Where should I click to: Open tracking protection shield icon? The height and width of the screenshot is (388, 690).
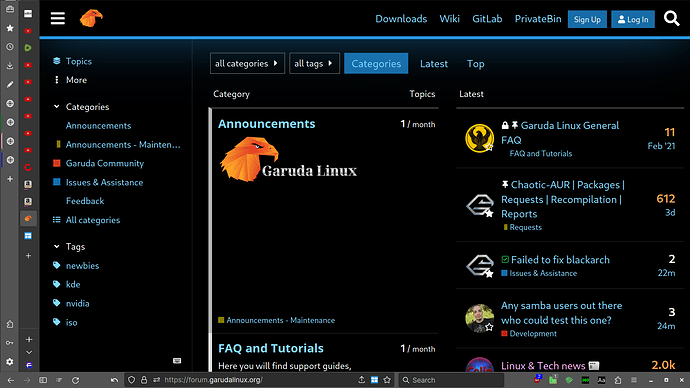131,380
